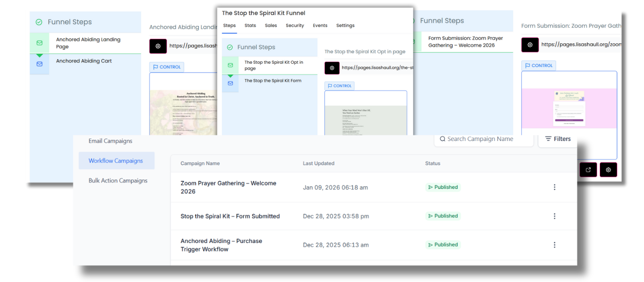Click date Jan 09, 2026 06:18 am
The image size is (644, 282).
[335, 187]
